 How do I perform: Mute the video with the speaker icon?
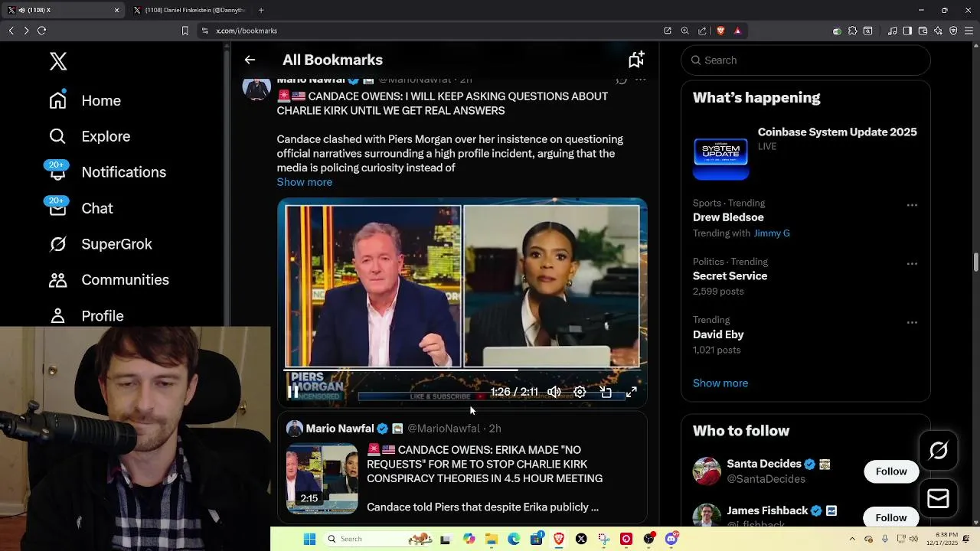[x=554, y=392]
